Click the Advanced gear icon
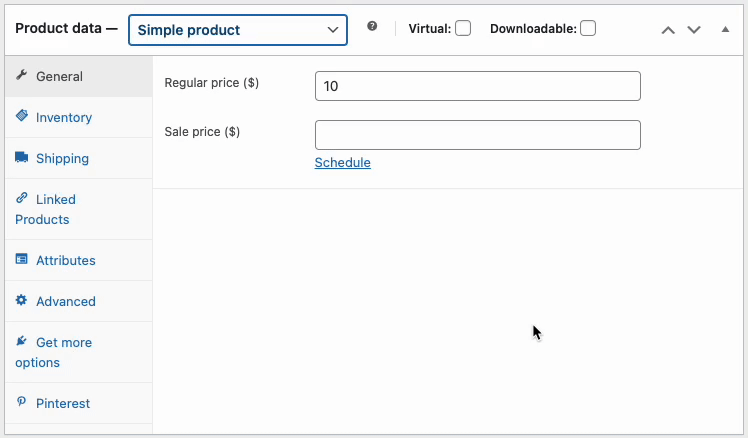Viewport: 748px width, 438px height. [x=21, y=300]
